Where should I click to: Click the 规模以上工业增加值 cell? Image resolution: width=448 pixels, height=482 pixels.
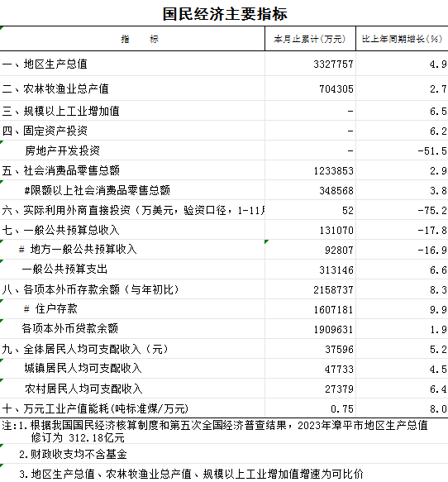pyautogui.click(x=132, y=111)
